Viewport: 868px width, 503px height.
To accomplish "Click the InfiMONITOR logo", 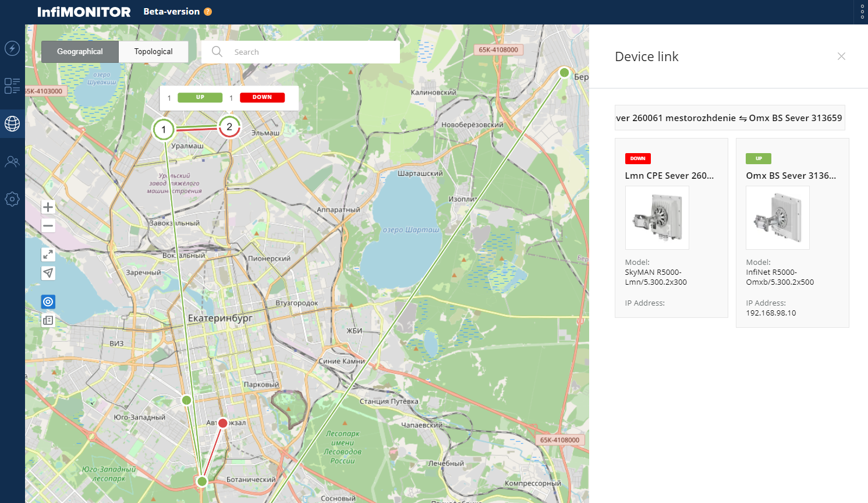I will [84, 12].
